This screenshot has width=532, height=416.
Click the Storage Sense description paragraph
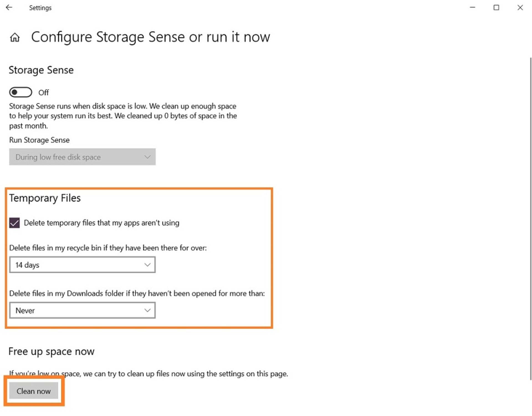click(123, 116)
